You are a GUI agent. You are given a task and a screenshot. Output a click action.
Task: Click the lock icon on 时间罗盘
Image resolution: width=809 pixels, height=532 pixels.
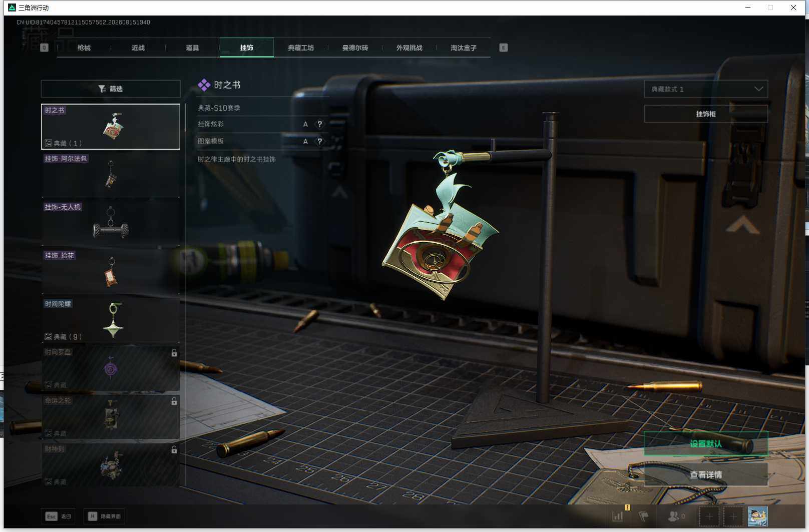174,353
